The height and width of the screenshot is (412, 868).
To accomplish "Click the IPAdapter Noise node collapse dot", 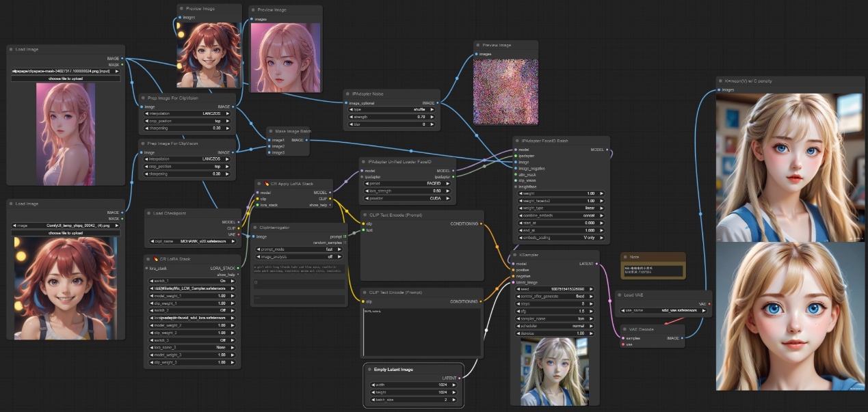I will tap(347, 93).
